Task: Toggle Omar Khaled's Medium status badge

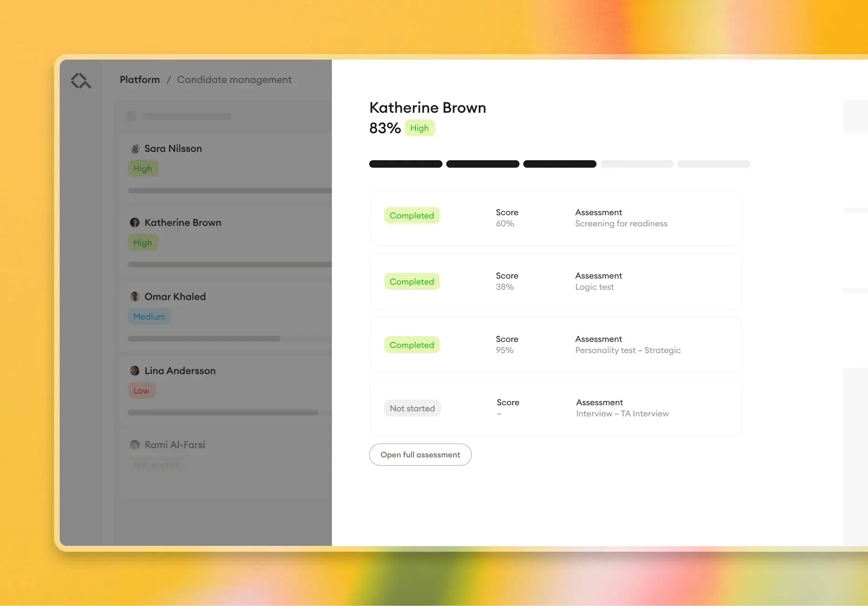Action: coord(149,316)
